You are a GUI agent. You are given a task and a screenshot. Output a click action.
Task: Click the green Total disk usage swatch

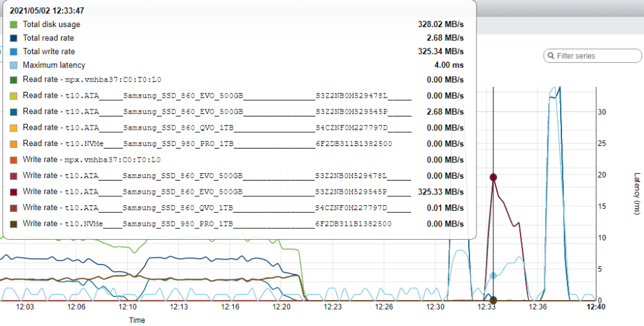pyautogui.click(x=14, y=25)
